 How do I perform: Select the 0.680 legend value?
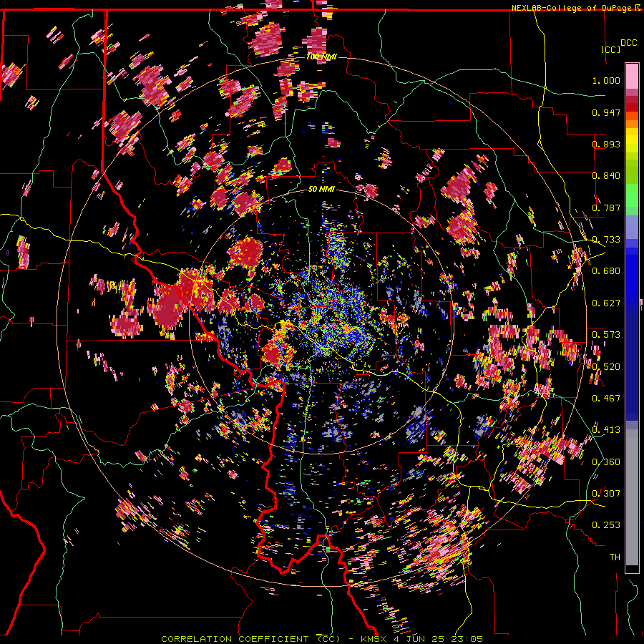click(x=606, y=271)
